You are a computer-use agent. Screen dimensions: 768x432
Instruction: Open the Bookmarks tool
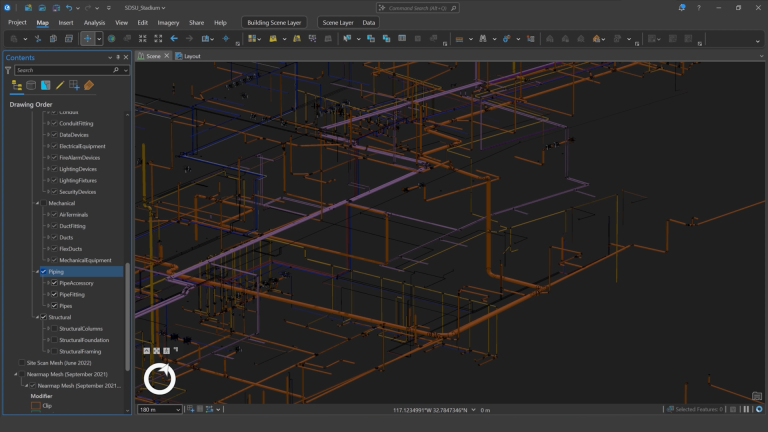(x=206, y=39)
